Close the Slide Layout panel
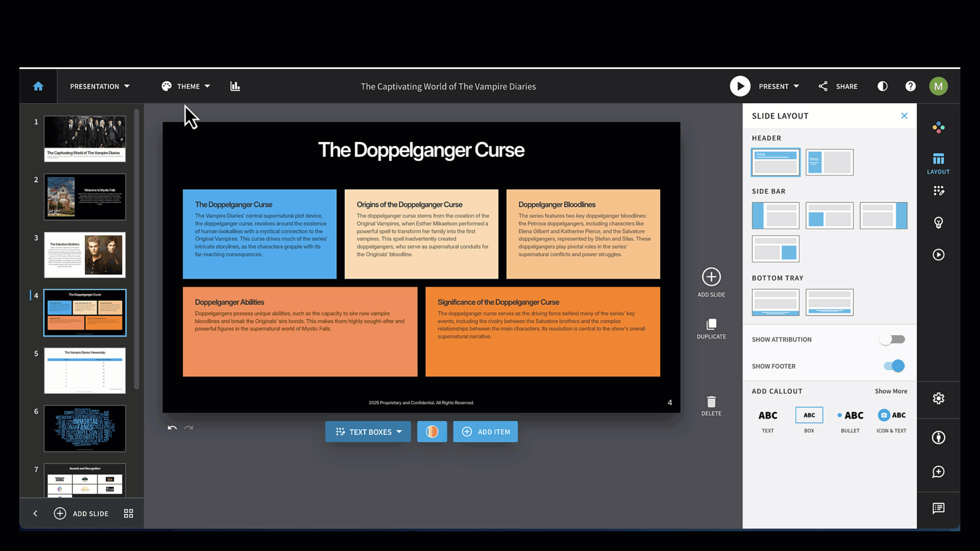 (x=904, y=116)
